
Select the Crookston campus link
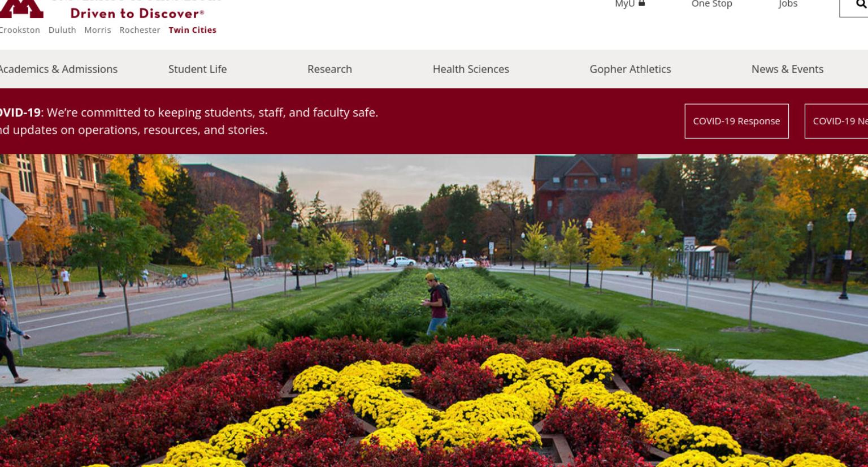(x=19, y=30)
